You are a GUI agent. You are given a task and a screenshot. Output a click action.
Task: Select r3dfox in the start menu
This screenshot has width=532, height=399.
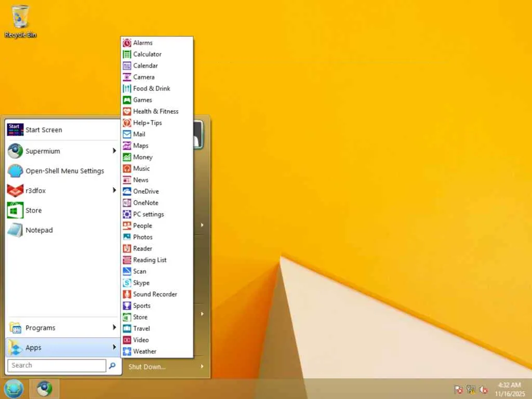(63, 190)
